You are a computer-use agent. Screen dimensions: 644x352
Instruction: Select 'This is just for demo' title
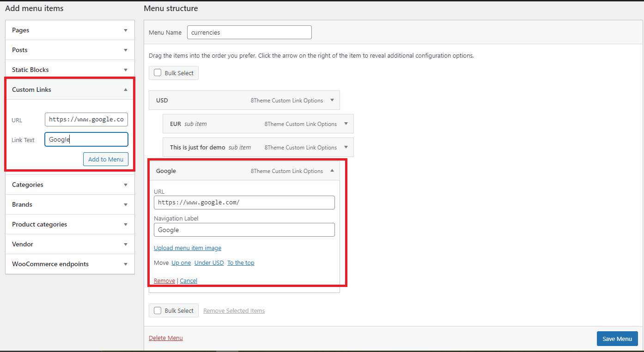[x=198, y=147]
